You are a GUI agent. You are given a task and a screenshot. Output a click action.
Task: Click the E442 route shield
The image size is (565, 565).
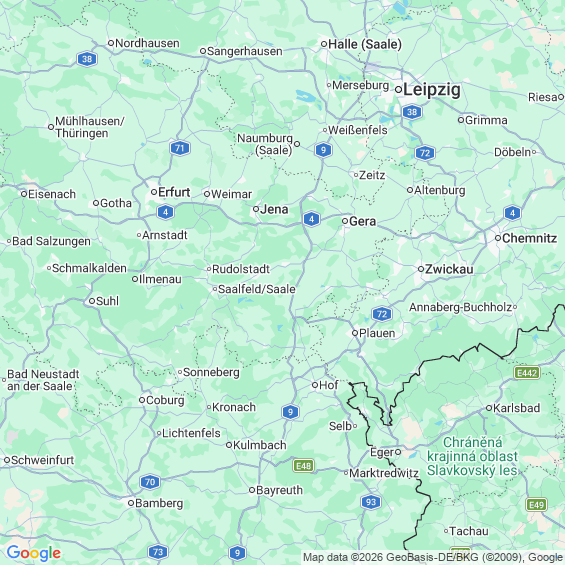pyautogui.click(x=527, y=373)
